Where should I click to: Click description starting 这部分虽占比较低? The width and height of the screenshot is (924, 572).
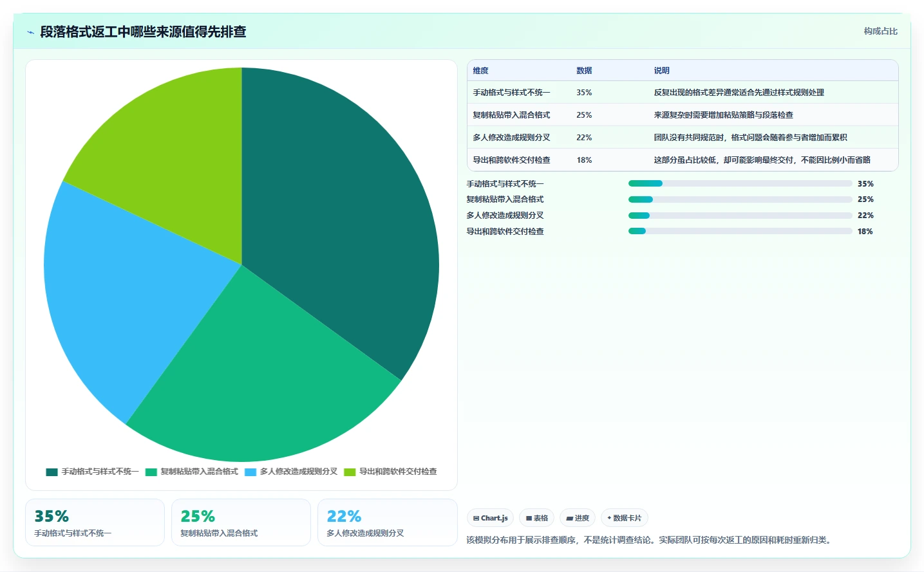point(762,160)
